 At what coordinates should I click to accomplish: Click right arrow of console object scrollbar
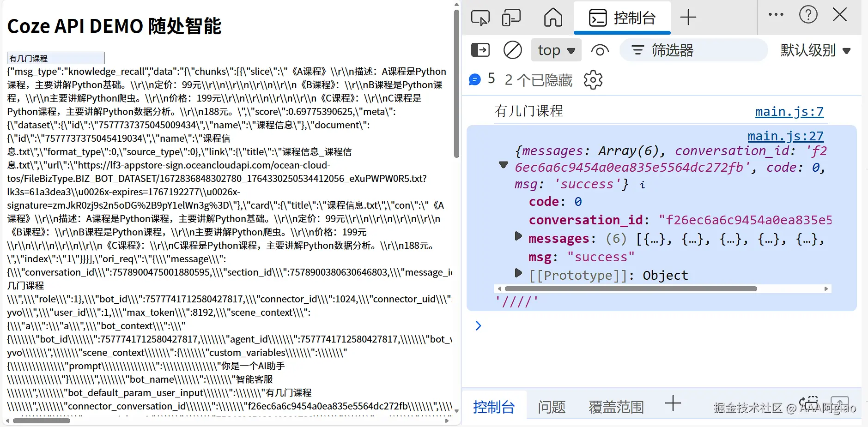pyautogui.click(x=826, y=289)
